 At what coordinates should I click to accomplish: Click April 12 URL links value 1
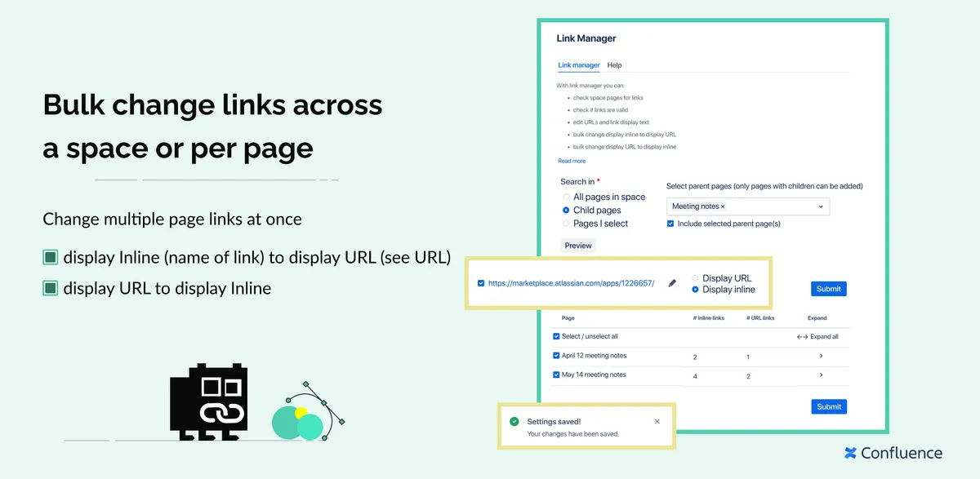tap(748, 357)
